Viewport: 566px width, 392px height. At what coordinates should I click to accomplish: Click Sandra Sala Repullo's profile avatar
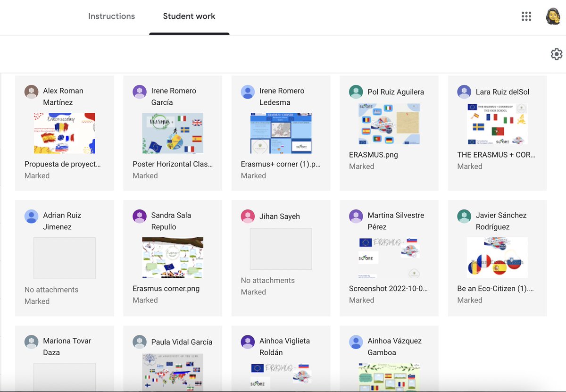click(x=140, y=217)
